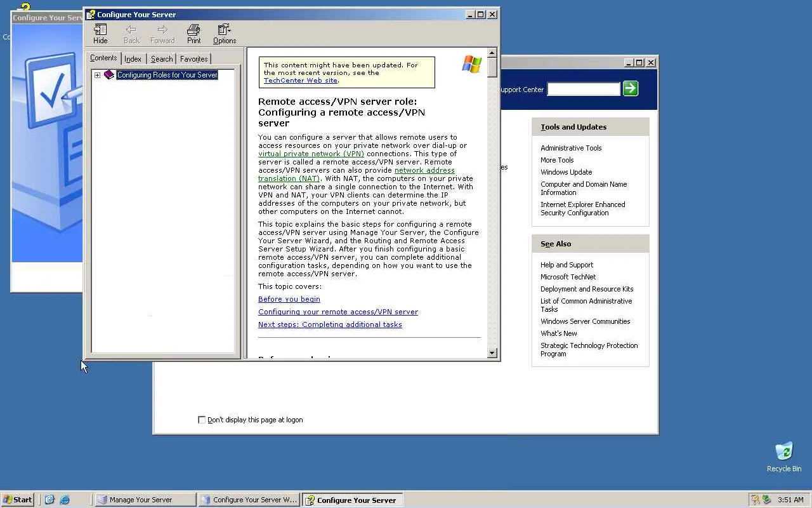Switch to the Contents tab
This screenshot has width=812, height=508.
pyautogui.click(x=103, y=58)
